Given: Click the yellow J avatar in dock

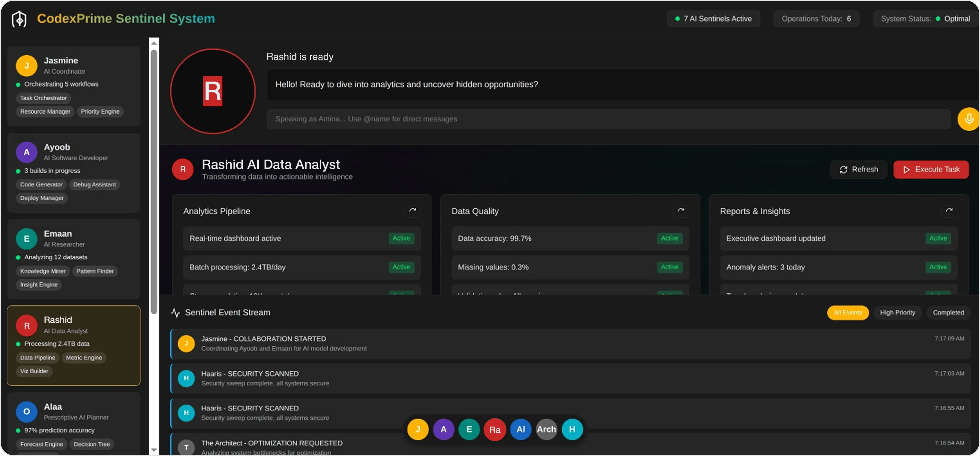Looking at the screenshot, I should 418,429.
